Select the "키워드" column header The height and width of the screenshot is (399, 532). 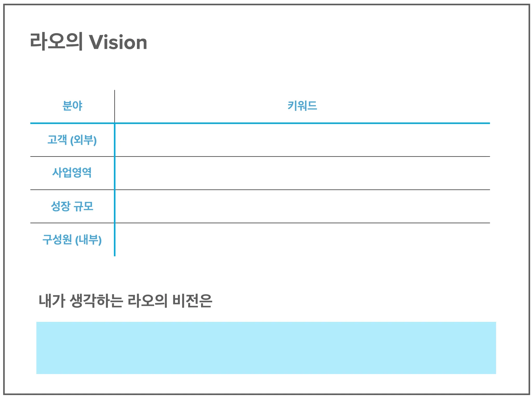point(302,106)
